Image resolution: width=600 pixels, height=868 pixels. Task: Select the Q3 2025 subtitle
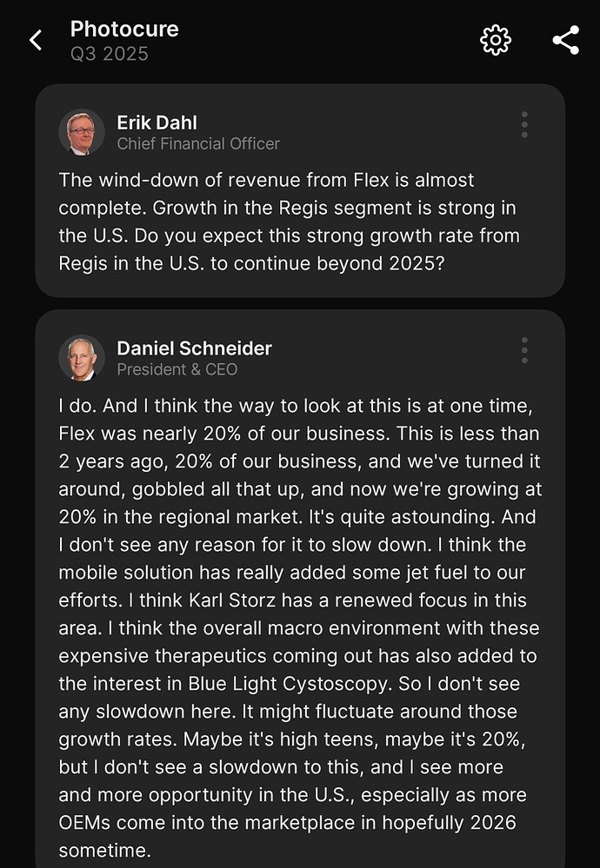coord(110,54)
